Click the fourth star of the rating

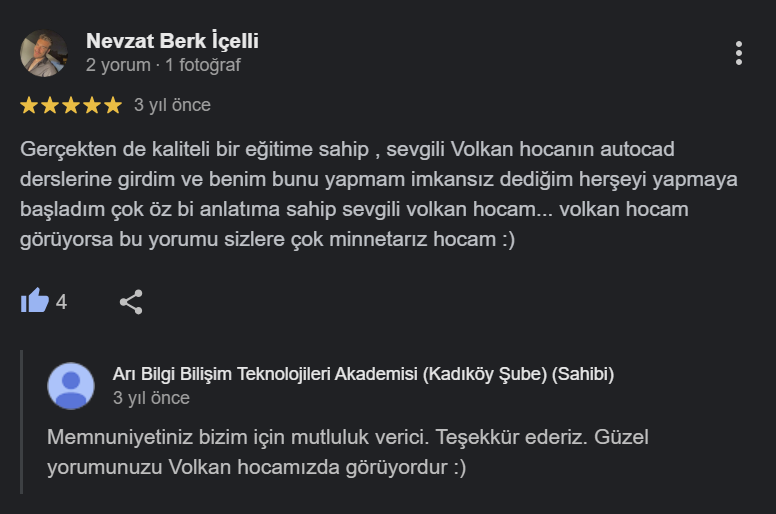pyautogui.click(x=92, y=105)
